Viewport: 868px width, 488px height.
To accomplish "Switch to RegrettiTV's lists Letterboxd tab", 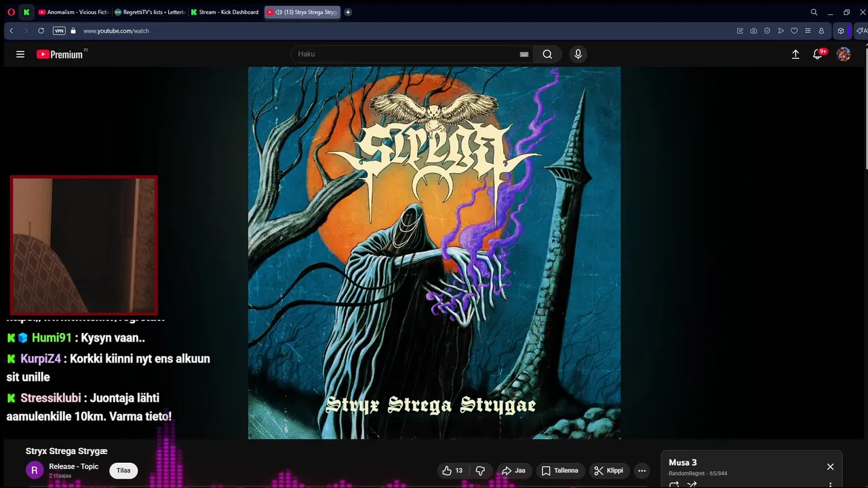I will click(x=150, y=12).
